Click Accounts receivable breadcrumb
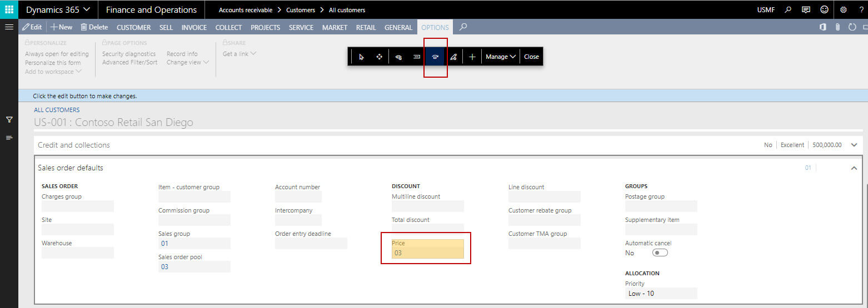This screenshot has width=868, height=308. (245, 10)
